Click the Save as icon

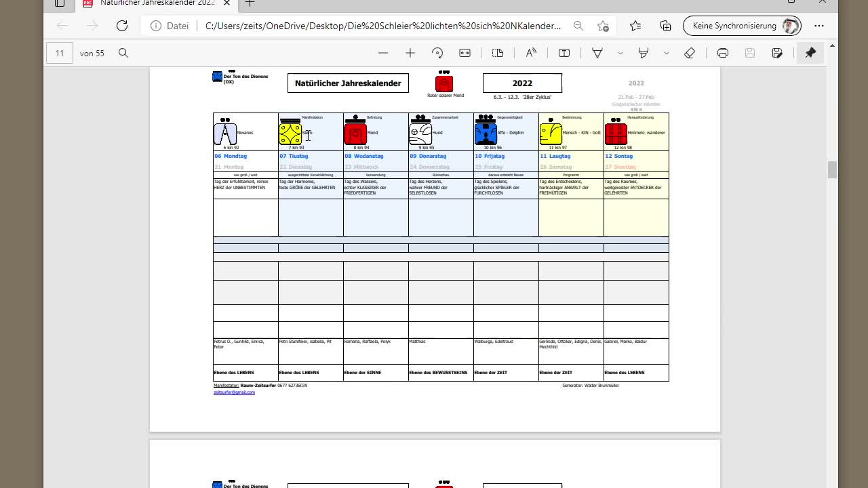tap(778, 53)
